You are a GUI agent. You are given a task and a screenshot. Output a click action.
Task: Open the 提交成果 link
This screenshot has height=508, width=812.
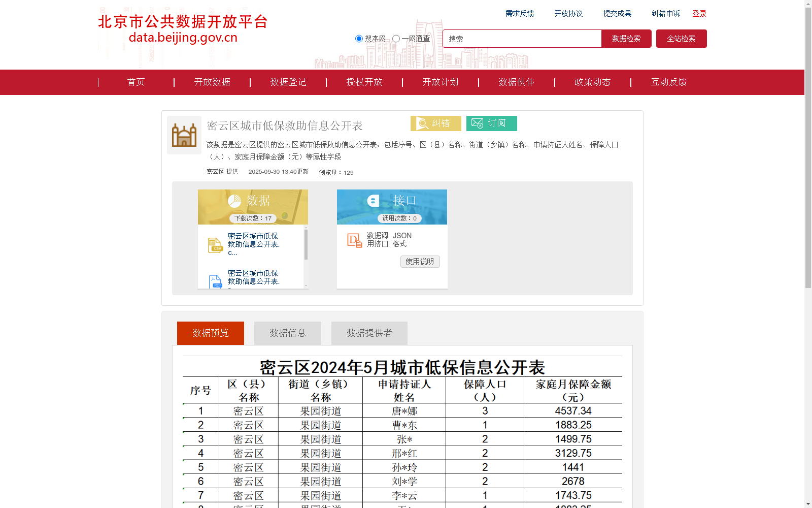(x=617, y=14)
